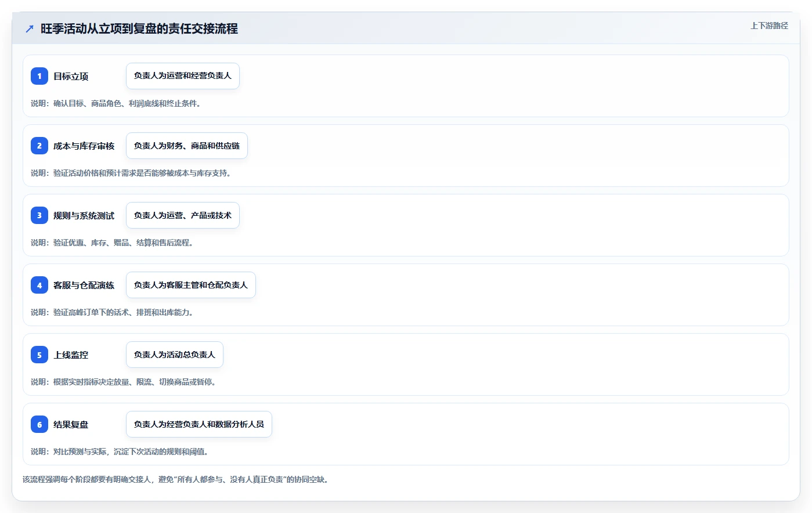Click the 负责人为活动总负责人 chip
Screen dimensions: 812x513
click(x=175, y=355)
